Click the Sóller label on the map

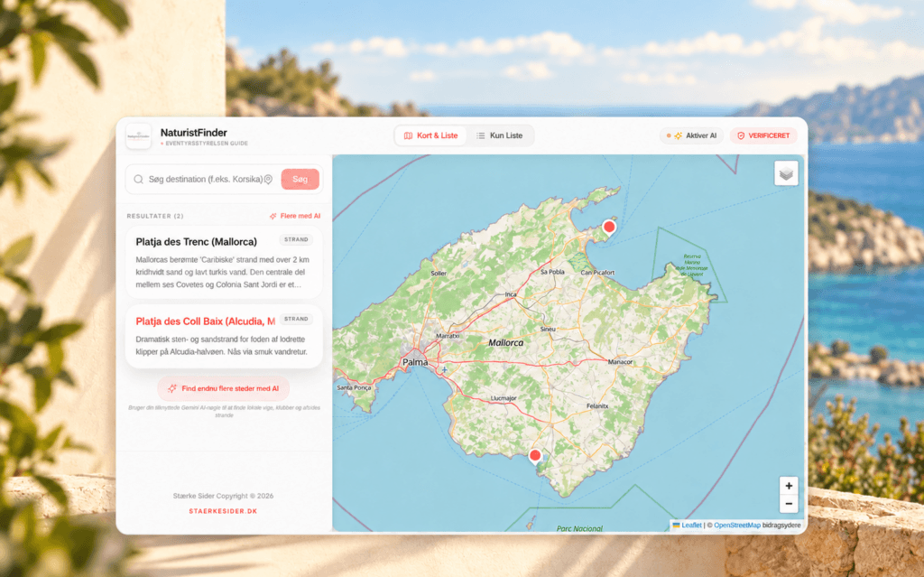click(439, 274)
